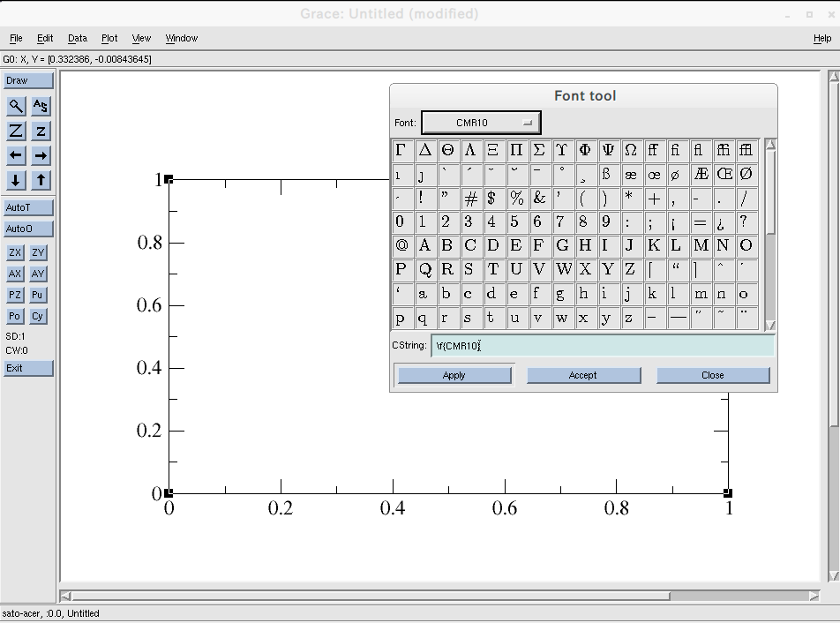Viewport: 840px width, 623px height.
Task: Click the autoscale (AS) icon
Action: pyautogui.click(x=41, y=106)
